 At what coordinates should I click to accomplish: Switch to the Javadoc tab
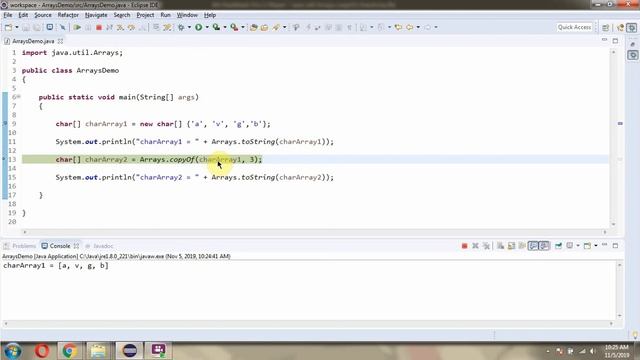[x=99, y=246]
